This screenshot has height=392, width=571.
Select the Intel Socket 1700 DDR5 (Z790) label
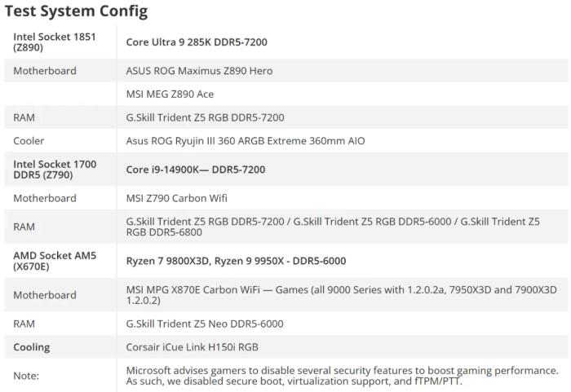coord(55,170)
